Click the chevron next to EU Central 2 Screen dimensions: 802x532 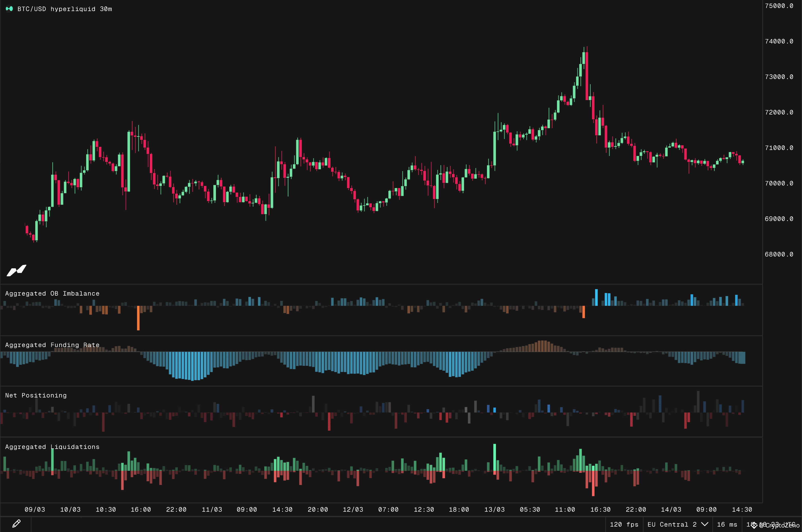click(x=705, y=524)
